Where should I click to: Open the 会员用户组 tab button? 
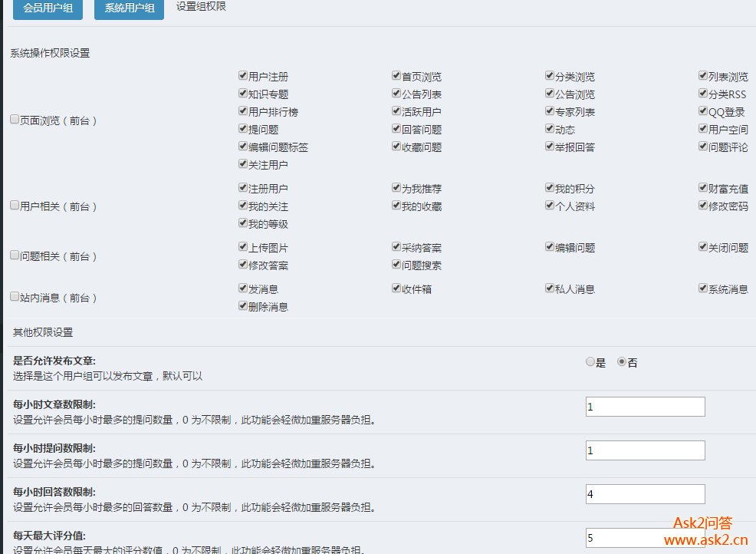[x=48, y=8]
